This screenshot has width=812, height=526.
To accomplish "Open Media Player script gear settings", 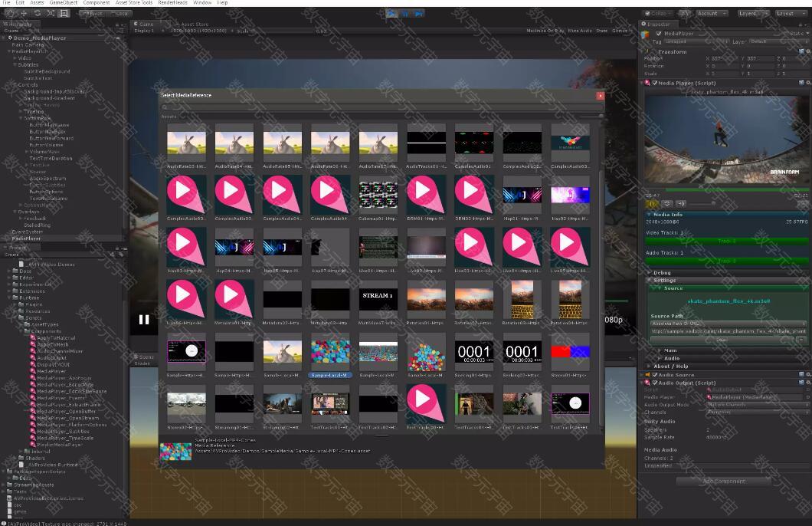I will click(x=808, y=83).
